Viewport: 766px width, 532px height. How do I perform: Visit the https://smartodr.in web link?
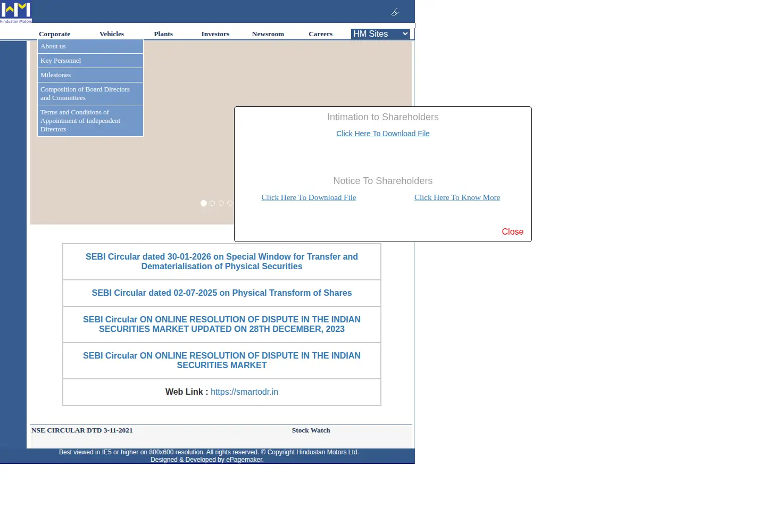click(244, 392)
